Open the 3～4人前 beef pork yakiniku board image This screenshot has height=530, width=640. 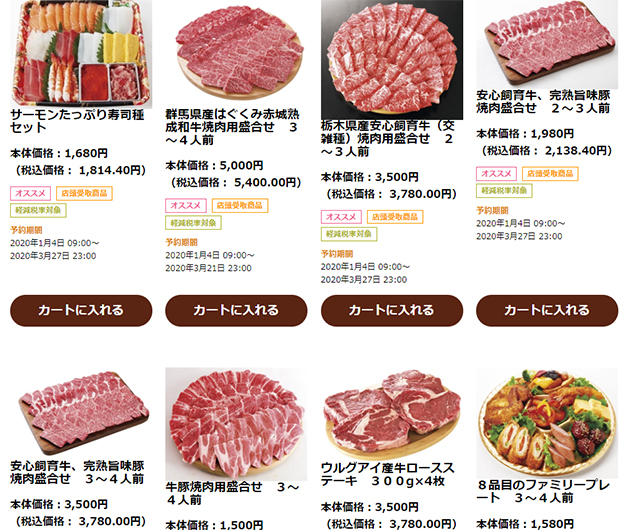pos(81,413)
